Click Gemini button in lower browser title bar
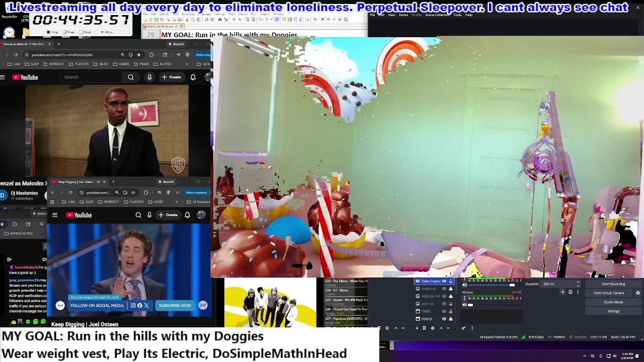This screenshot has height=362, width=644. point(167,182)
